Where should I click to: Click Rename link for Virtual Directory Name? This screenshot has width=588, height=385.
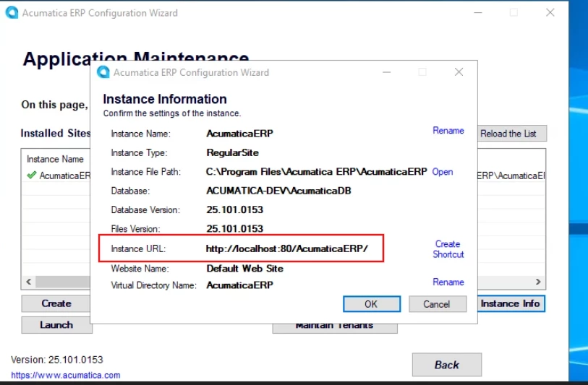click(448, 282)
